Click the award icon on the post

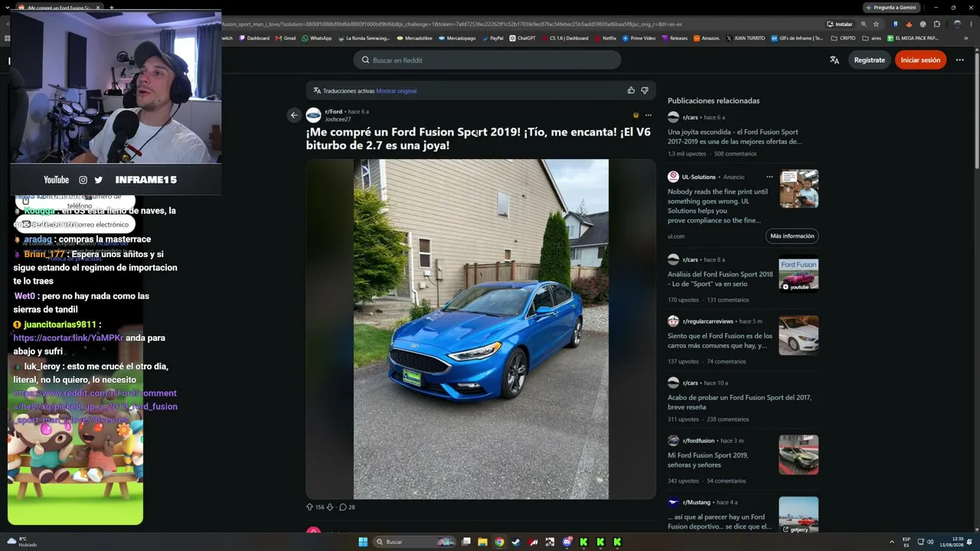(x=635, y=116)
